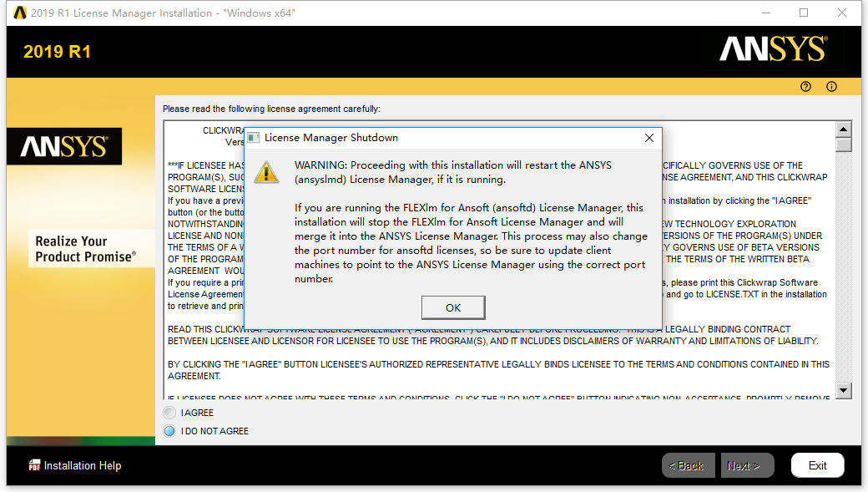Image resolution: width=868 pixels, height=492 pixels.
Task: Minimize the License Manager Installation window
Action: pos(766,13)
